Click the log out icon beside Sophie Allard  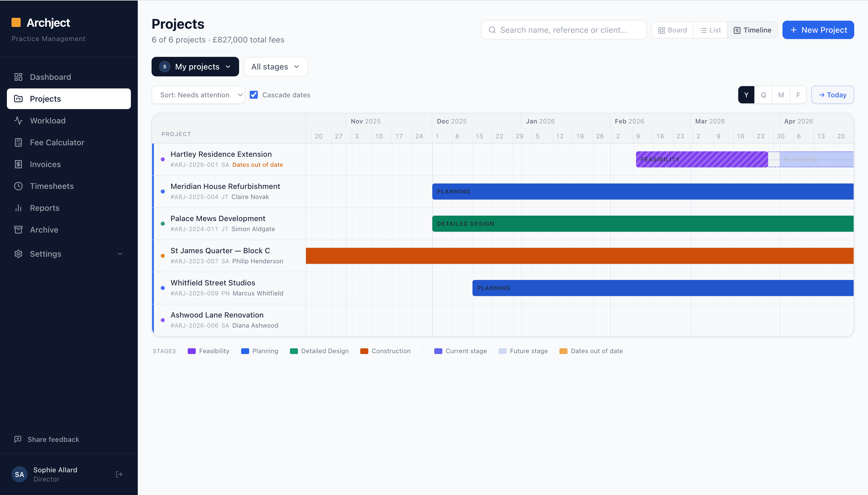119,474
